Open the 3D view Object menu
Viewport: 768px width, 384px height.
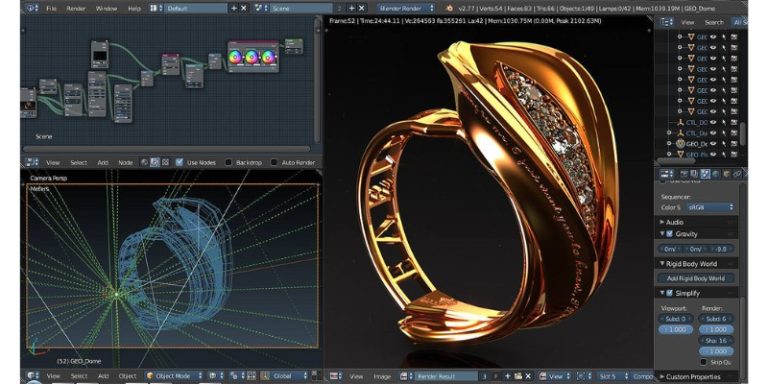click(127, 376)
